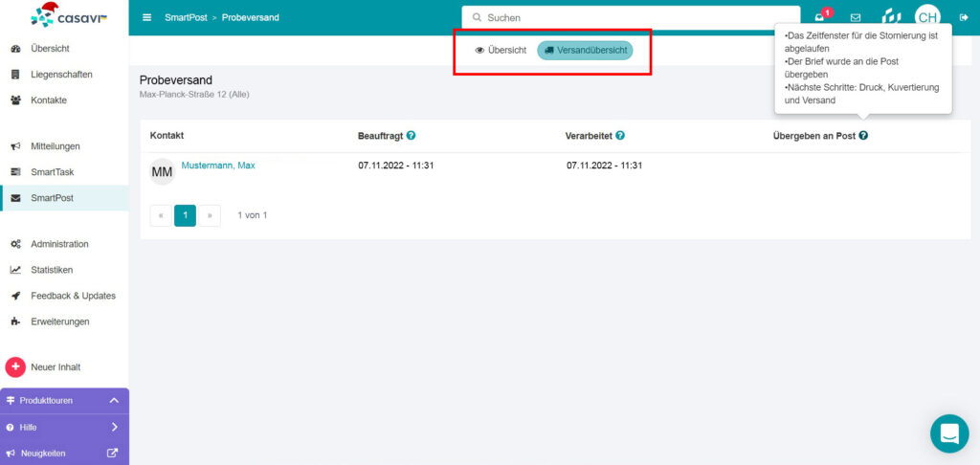This screenshot has width=980, height=465.
Task: Click help icon beside Übergeben an Post
Action: pyautogui.click(x=863, y=136)
